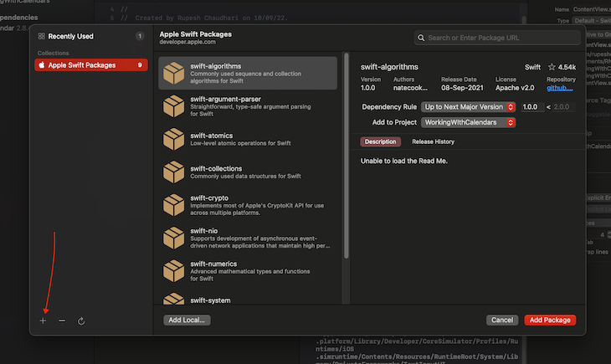Select Apple Swift Packages collection

tap(91, 64)
